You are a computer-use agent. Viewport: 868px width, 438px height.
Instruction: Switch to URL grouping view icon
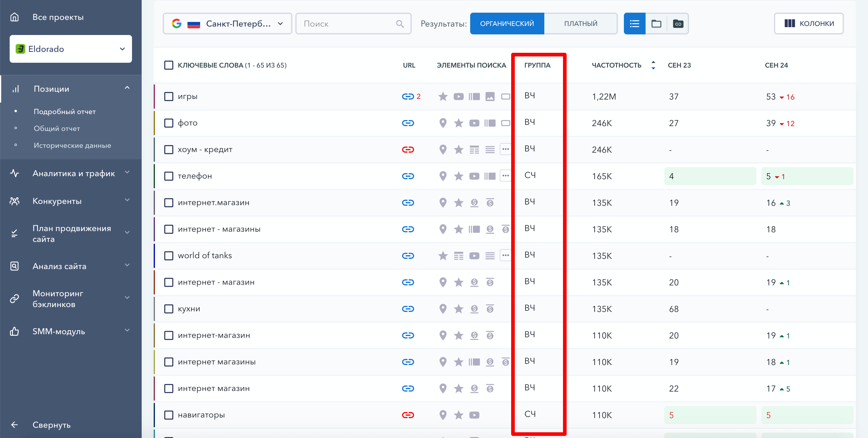678,24
